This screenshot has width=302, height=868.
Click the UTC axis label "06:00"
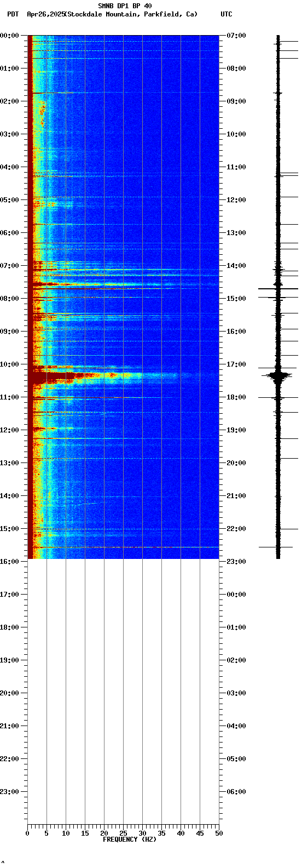coord(236,792)
